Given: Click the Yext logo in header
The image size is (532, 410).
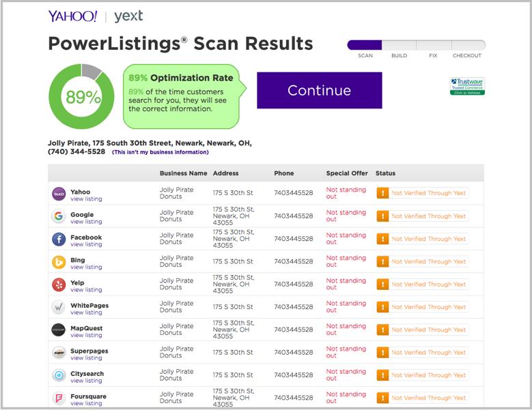Looking at the screenshot, I should pyautogui.click(x=128, y=16).
